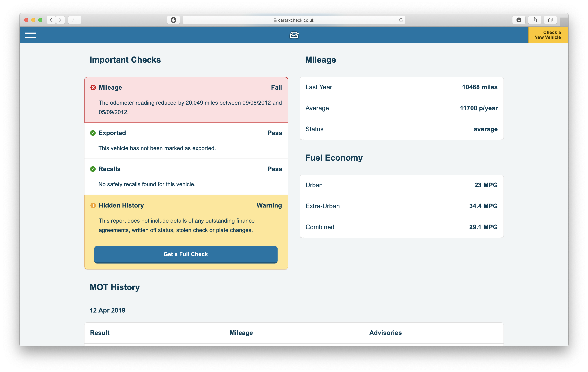This screenshot has height=372, width=588.
Task: Click the 11700 p/year value
Action: (x=479, y=108)
